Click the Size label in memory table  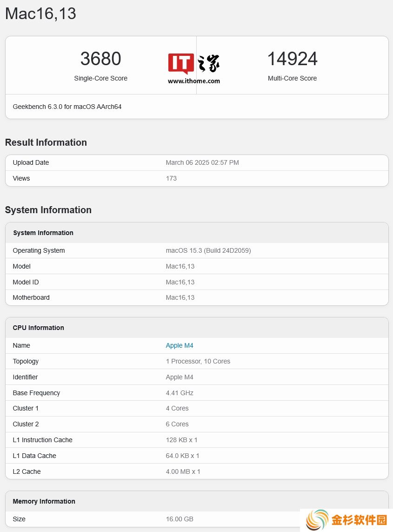[x=19, y=519]
